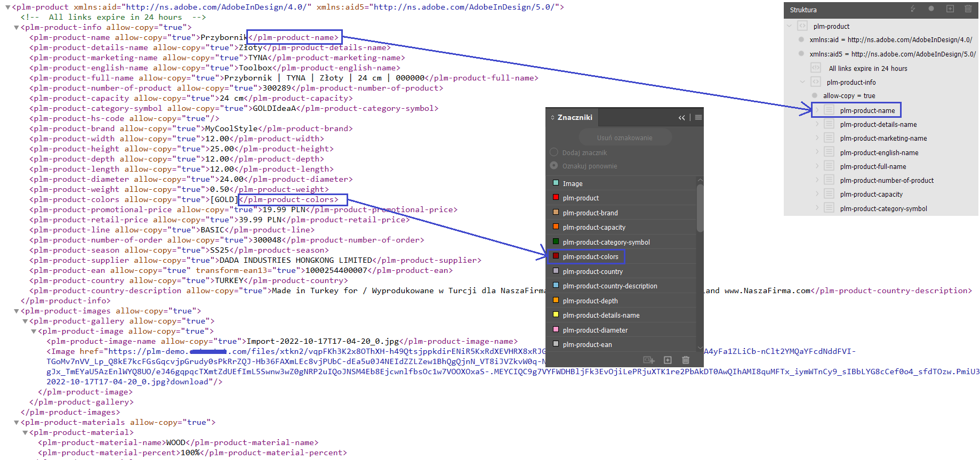
Task: Click the scroll-down arrow of Znaczniki list
Action: point(700,348)
